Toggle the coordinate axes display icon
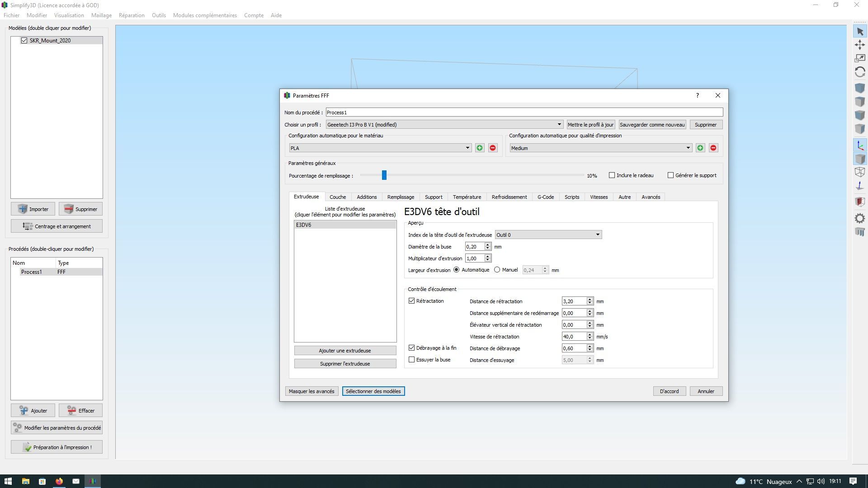 point(860,145)
